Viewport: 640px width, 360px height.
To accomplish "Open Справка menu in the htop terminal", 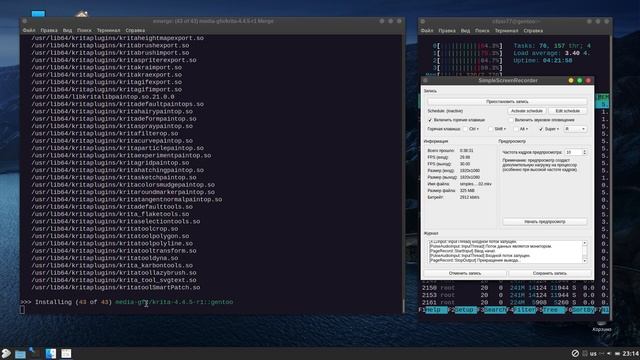I will pos(533,31).
